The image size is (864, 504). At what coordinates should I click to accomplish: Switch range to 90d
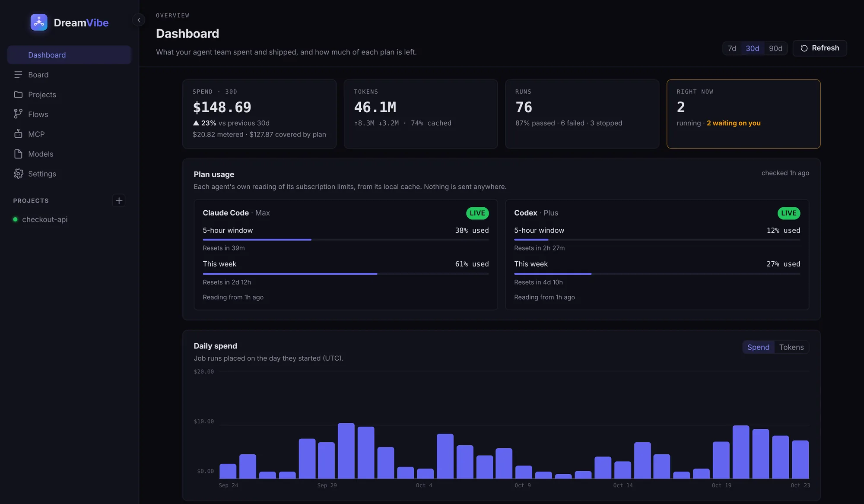tap(775, 48)
